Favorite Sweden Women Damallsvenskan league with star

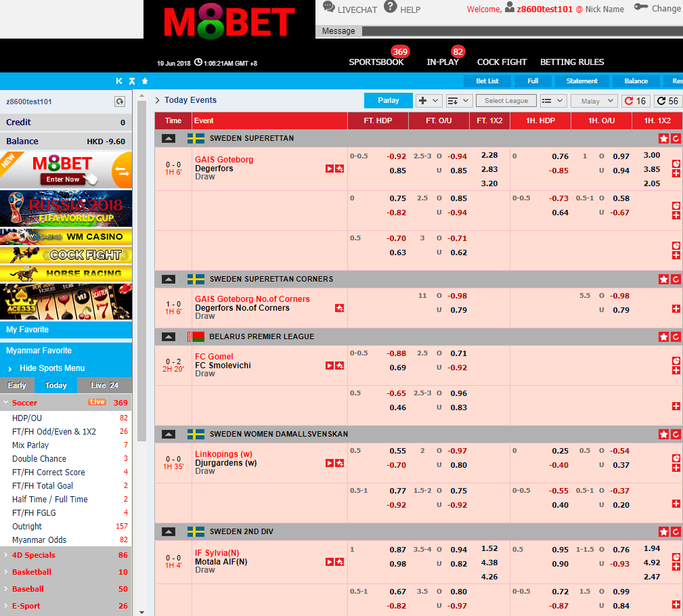[663, 435]
